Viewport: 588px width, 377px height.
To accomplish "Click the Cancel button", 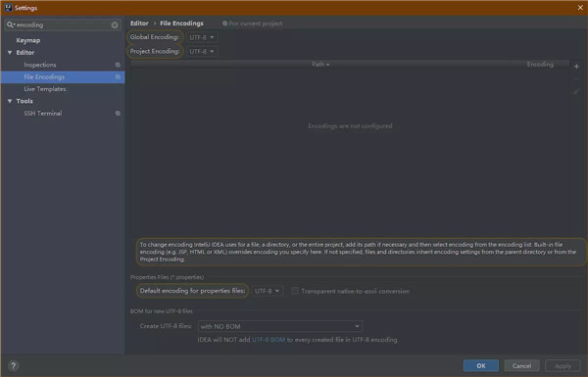I will point(521,366).
